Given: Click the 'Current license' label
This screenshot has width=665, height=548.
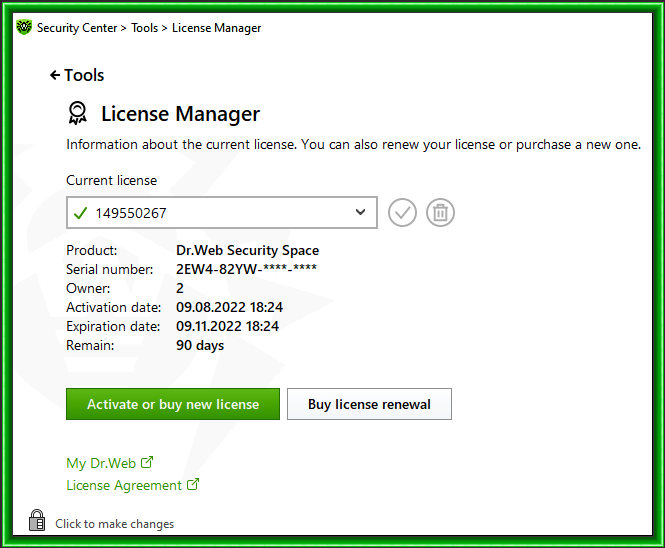Looking at the screenshot, I should tap(112, 180).
